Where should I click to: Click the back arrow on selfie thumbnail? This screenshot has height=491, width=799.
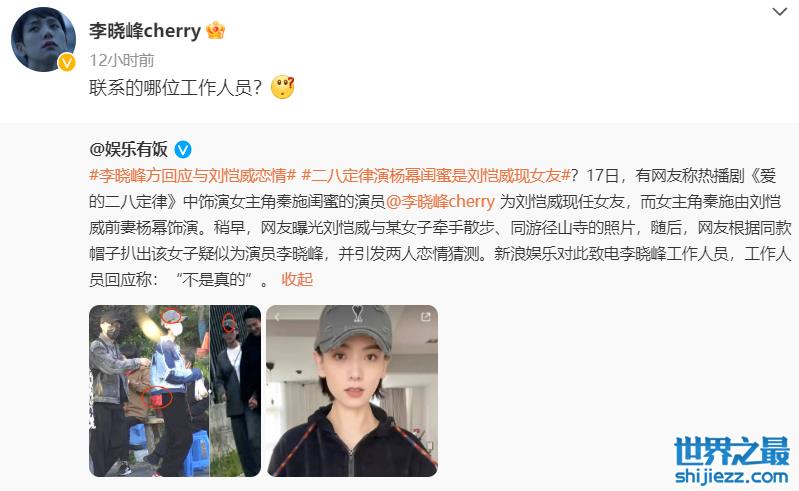(x=277, y=317)
